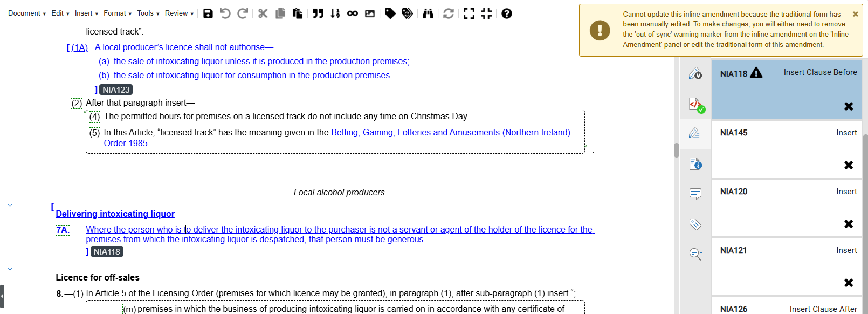Viewport: 868px width, 314px height.
Task: Open the Tools menu
Action: point(148,13)
